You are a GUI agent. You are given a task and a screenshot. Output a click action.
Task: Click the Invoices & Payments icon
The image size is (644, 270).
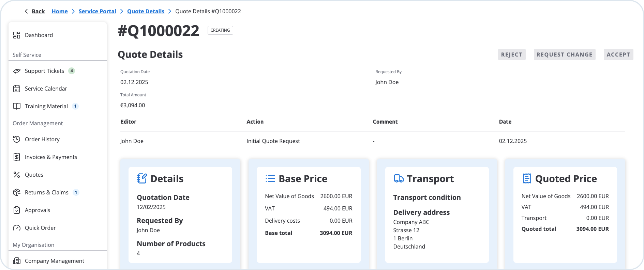(x=17, y=157)
